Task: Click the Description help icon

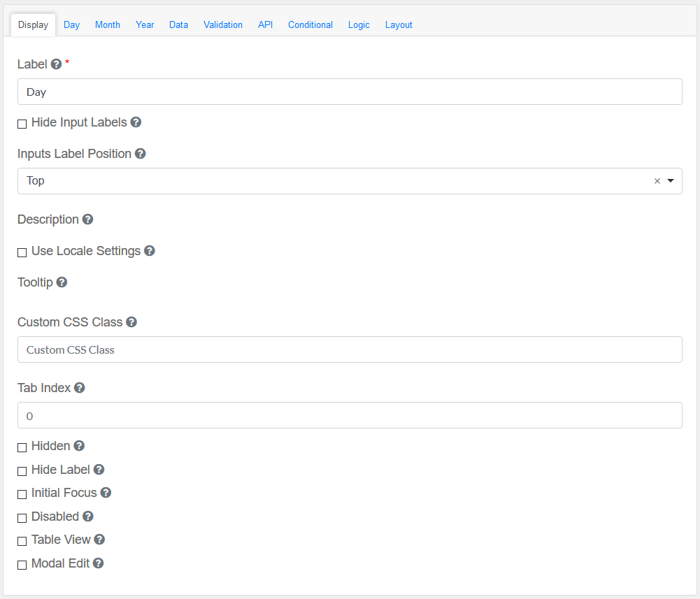Action: coord(88,219)
